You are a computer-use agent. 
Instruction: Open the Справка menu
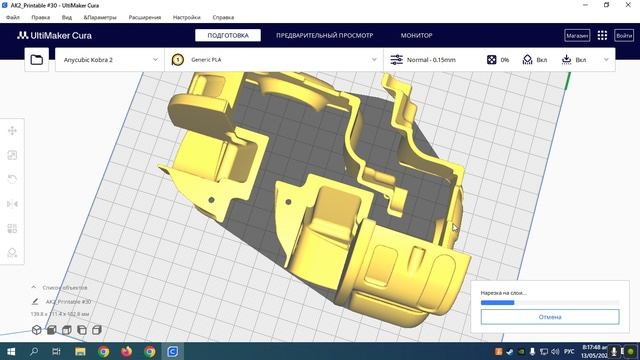click(x=223, y=18)
